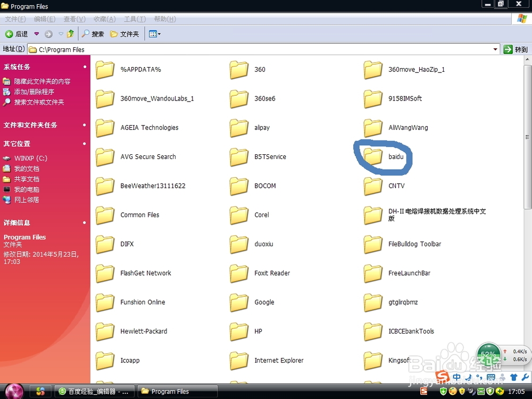The width and height of the screenshot is (532, 399).
Task: Collapse the Details (详细信息) panel
Action: coord(85,223)
